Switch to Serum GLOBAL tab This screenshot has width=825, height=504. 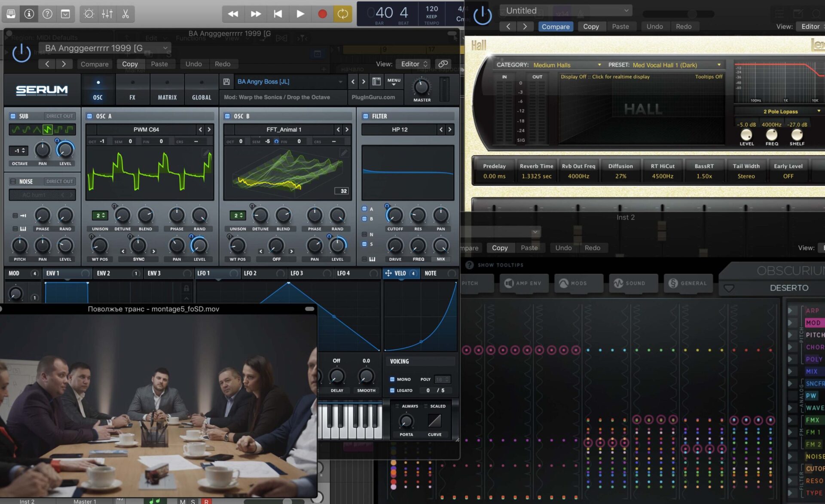[202, 89]
